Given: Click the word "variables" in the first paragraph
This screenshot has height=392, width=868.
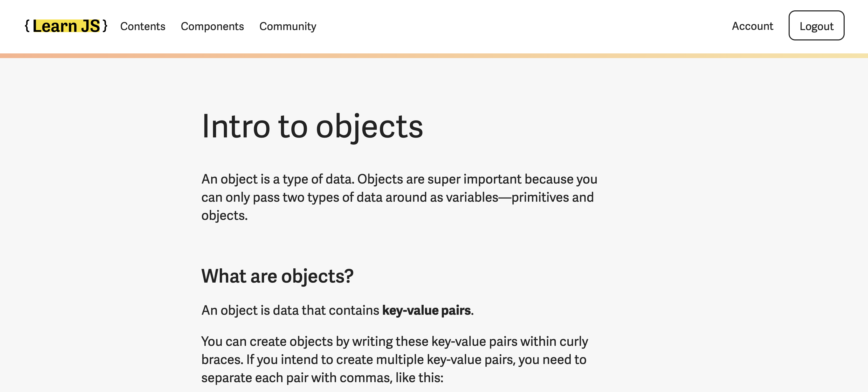Looking at the screenshot, I should pyautogui.click(x=472, y=197).
